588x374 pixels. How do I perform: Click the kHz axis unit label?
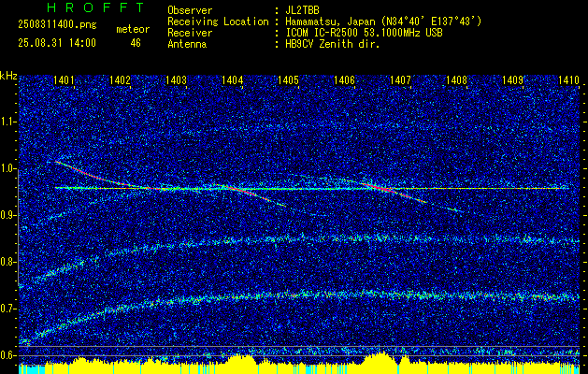point(8,76)
